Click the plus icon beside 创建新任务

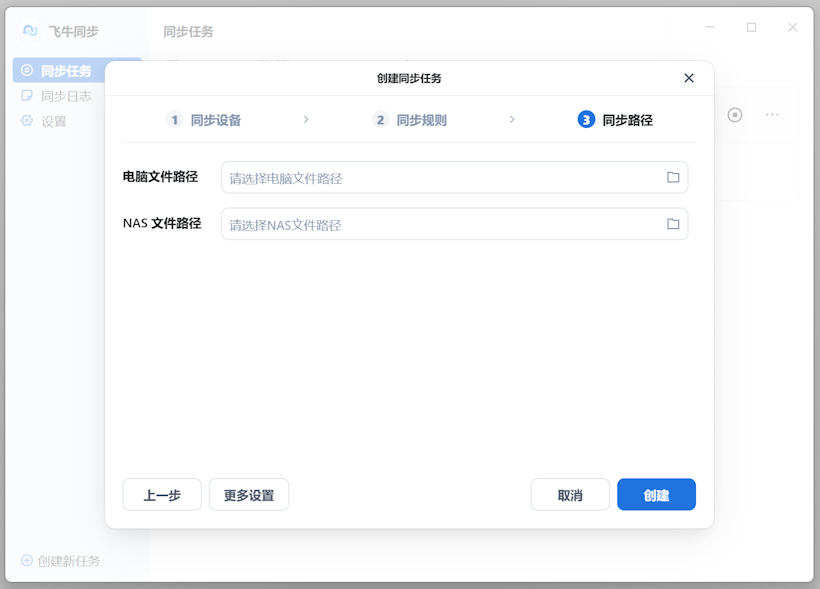click(x=28, y=560)
